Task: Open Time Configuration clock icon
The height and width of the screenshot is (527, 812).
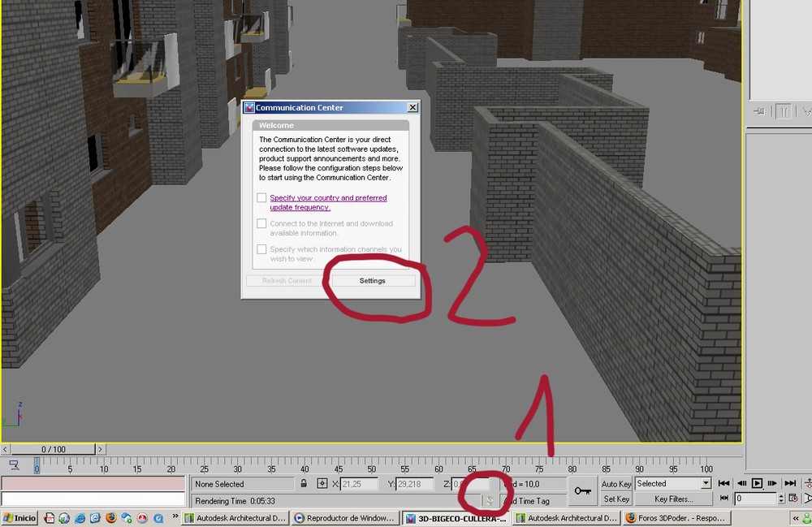Action: (x=793, y=498)
